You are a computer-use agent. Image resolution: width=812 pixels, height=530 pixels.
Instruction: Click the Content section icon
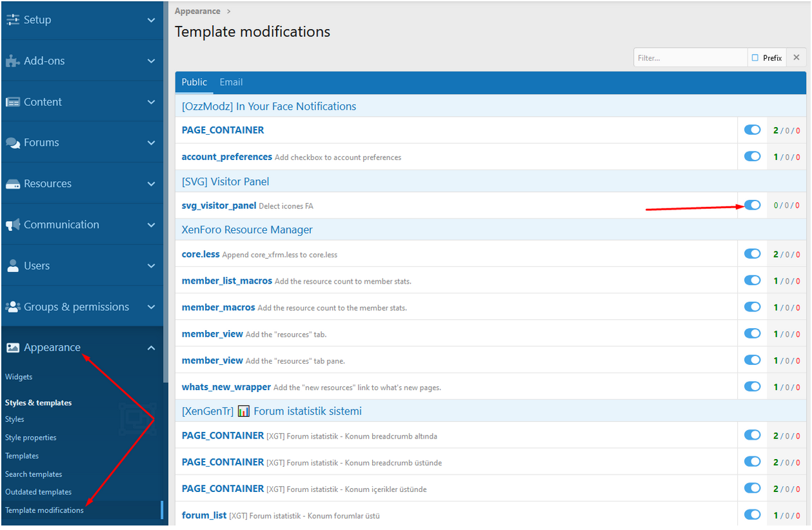coord(13,102)
